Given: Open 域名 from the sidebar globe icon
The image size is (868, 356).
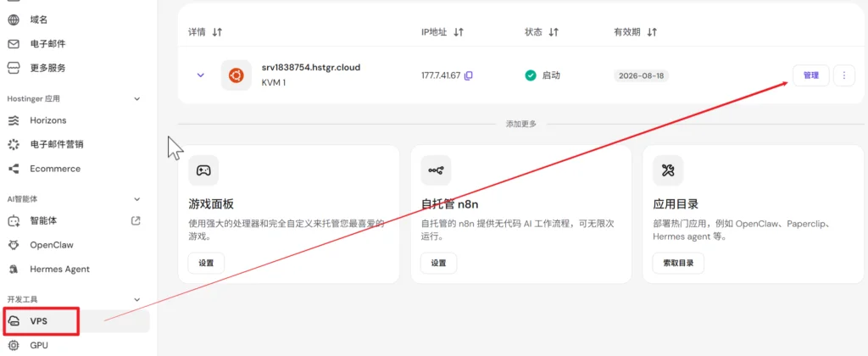Looking at the screenshot, I should tap(14, 20).
